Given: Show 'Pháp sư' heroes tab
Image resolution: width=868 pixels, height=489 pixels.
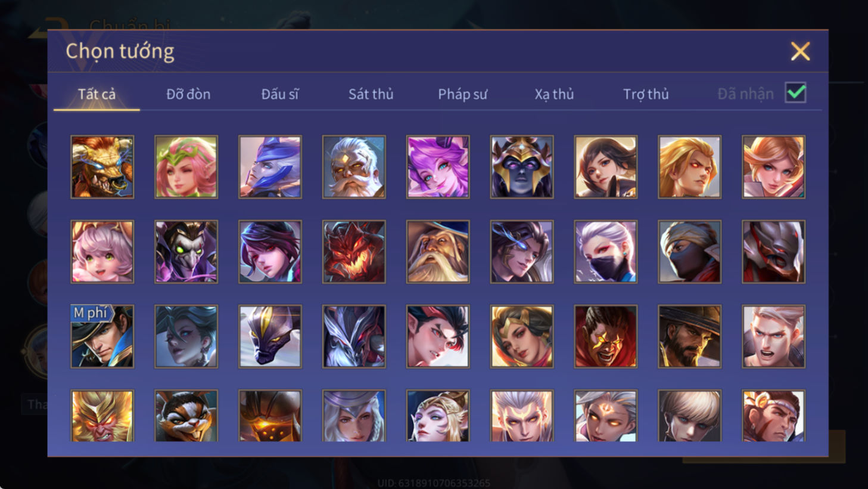Looking at the screenshot, I should 463,94.
